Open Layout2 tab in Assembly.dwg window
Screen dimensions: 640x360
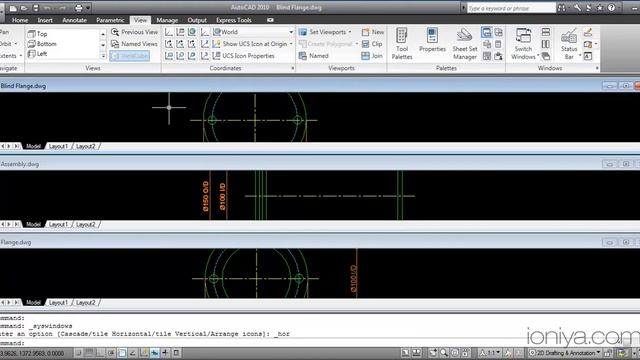coord(86,224)
